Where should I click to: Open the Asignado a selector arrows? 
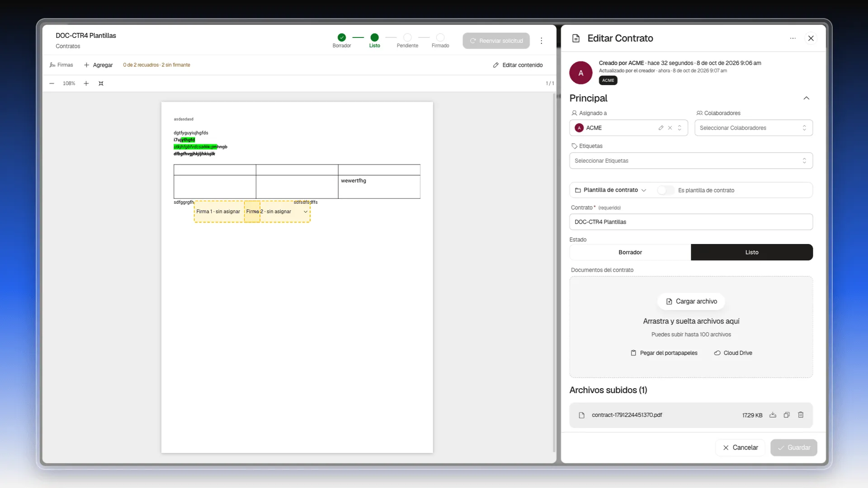[679, 128]
